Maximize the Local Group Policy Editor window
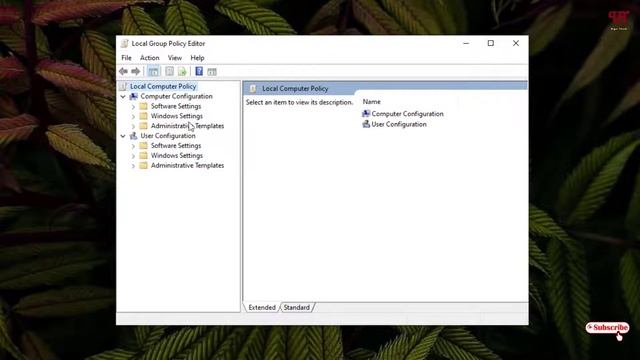 coord(491,43)
